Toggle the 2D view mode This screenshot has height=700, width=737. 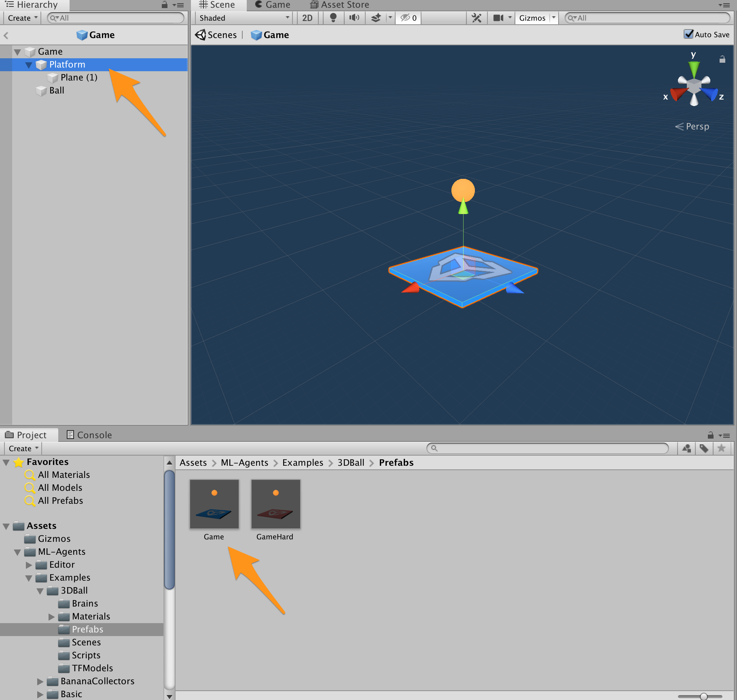307,18
